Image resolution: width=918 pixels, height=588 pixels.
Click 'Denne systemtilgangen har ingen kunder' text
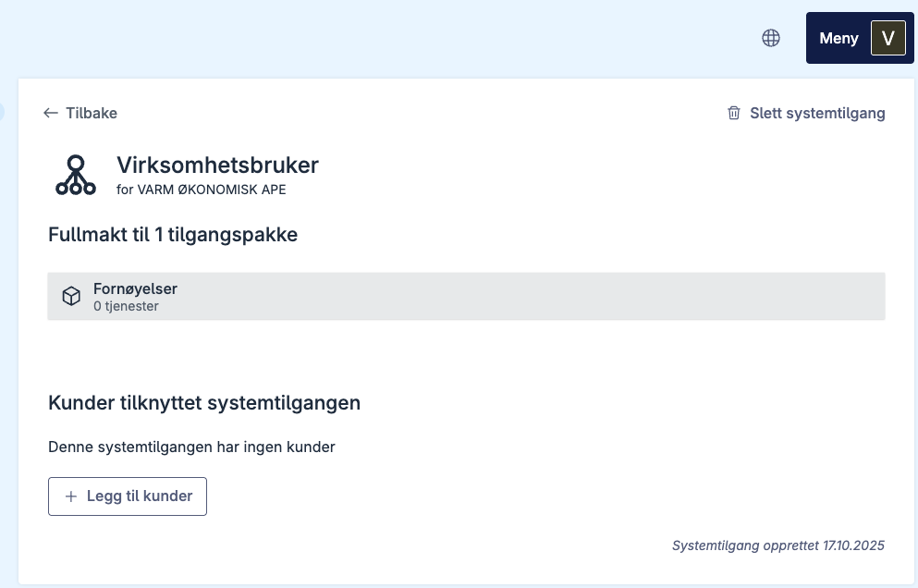[x=191, y=447]
